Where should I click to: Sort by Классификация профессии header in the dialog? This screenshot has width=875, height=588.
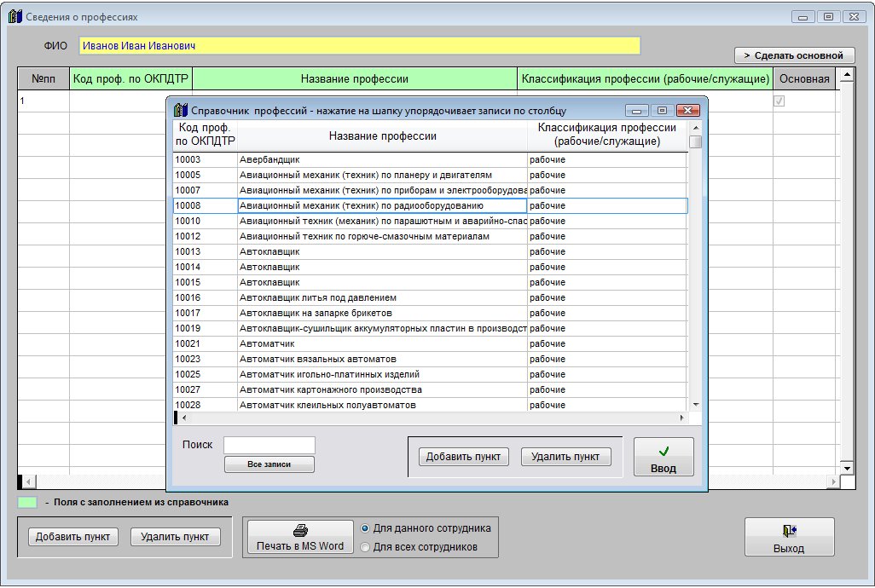coord(606,135)
